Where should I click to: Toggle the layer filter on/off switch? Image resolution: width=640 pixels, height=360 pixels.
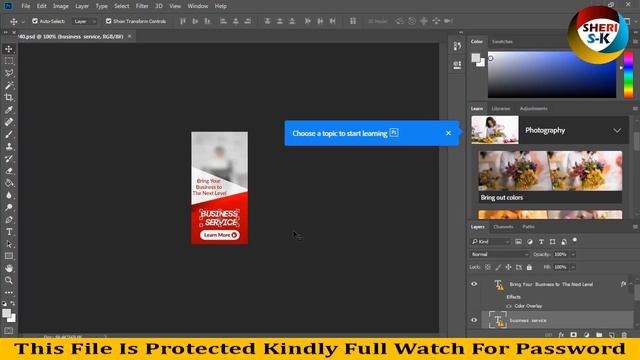point(575,240)
